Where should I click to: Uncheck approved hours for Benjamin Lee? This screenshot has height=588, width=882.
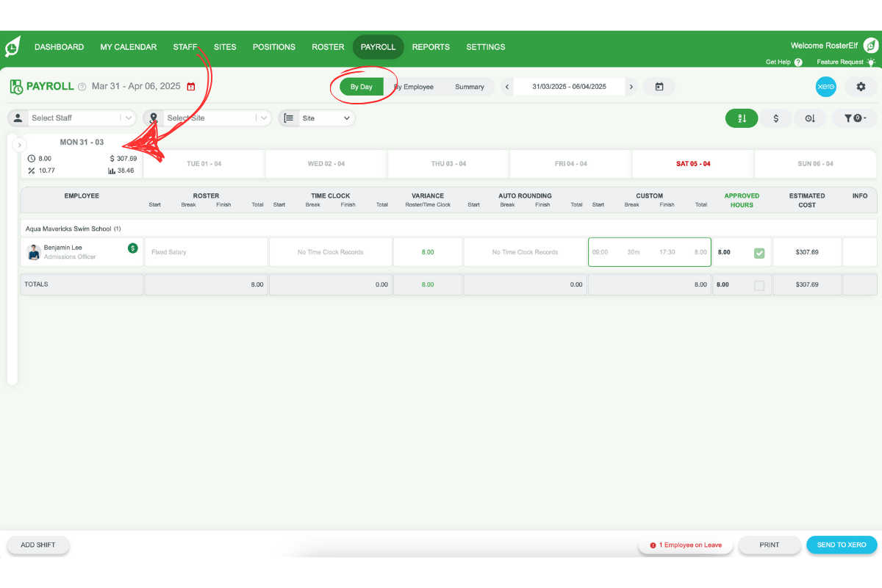759,253
